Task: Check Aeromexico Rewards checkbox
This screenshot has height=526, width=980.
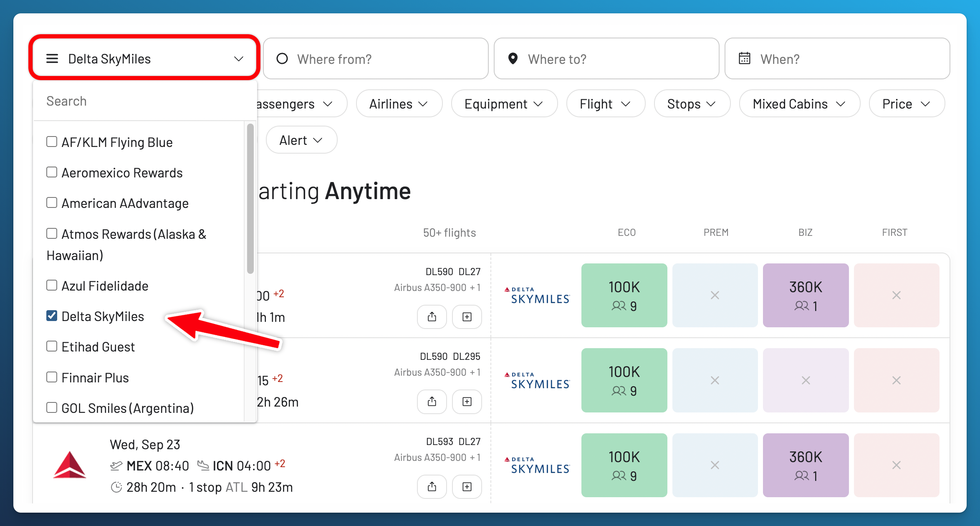Action: coord(52,172)
